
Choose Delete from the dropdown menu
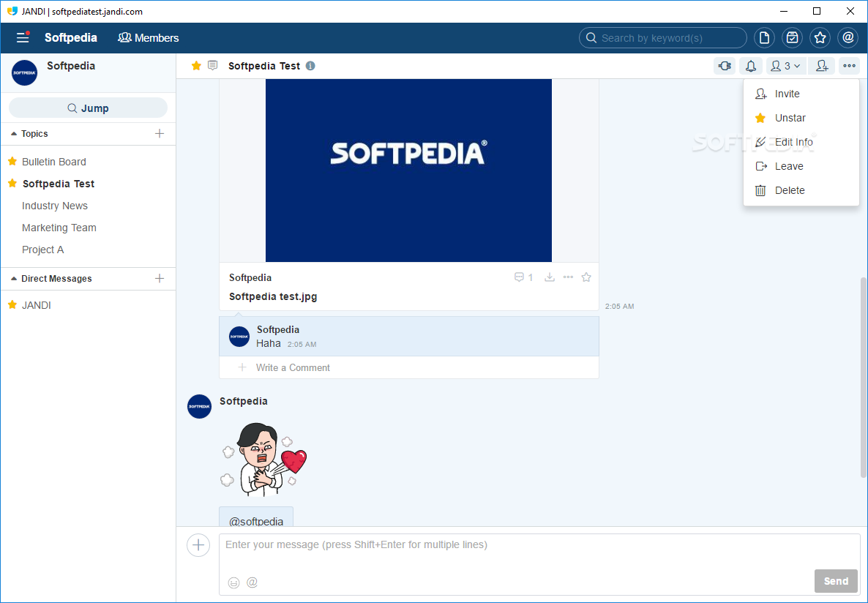point(801,190)
